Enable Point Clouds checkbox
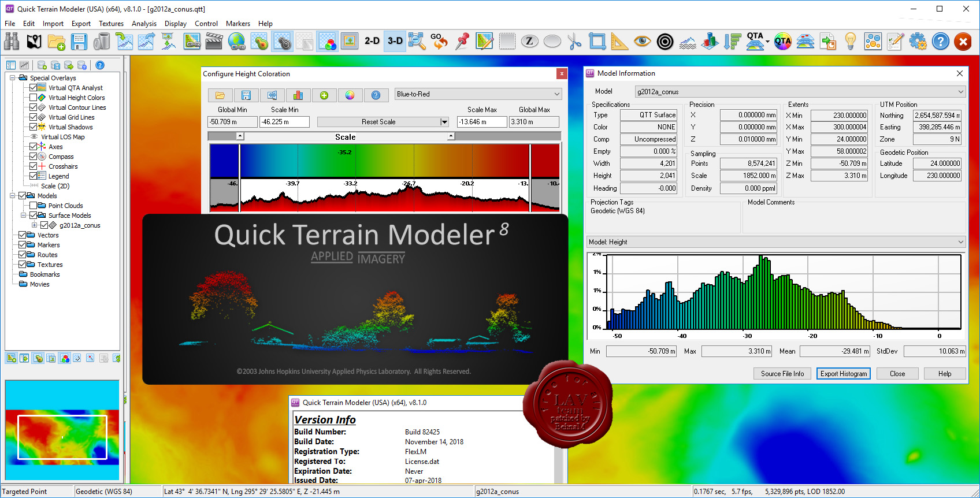The width and height of the screenshot is (980, 498). point(34,206)
